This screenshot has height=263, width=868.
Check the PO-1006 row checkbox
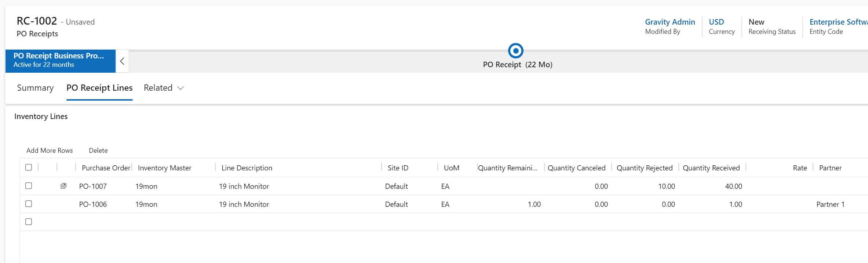point(29,204)
